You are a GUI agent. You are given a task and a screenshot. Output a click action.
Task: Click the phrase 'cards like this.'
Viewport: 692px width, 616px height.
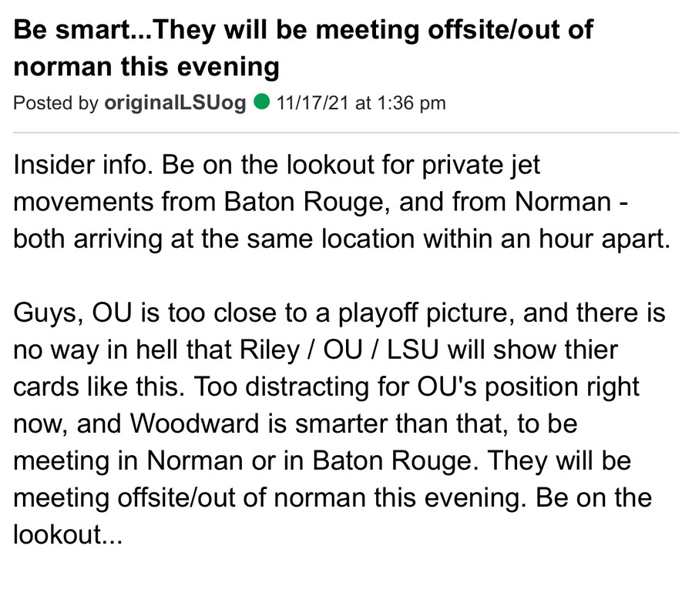[99, 387]
